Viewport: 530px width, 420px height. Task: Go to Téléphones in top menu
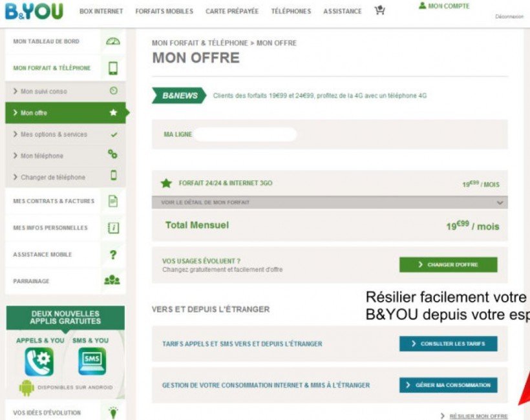[291, 12]
